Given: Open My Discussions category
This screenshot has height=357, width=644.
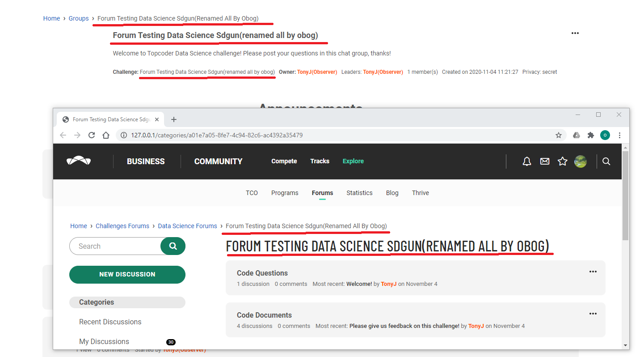Looking at the screenshot, I should [104, 341].
